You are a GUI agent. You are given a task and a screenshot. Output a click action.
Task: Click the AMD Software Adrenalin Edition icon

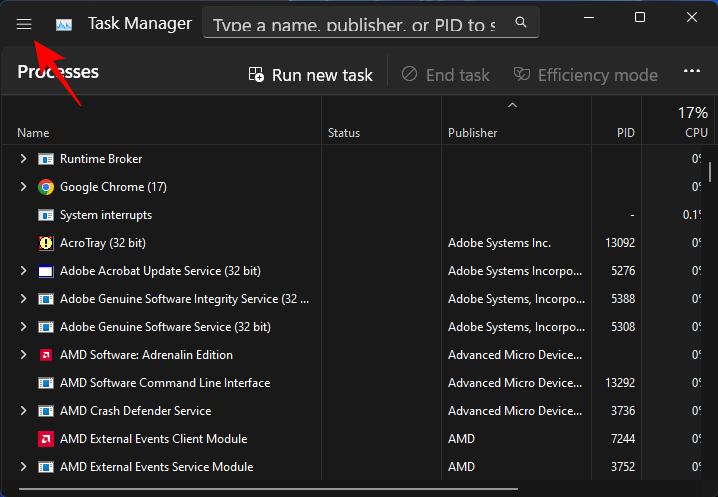46,355
